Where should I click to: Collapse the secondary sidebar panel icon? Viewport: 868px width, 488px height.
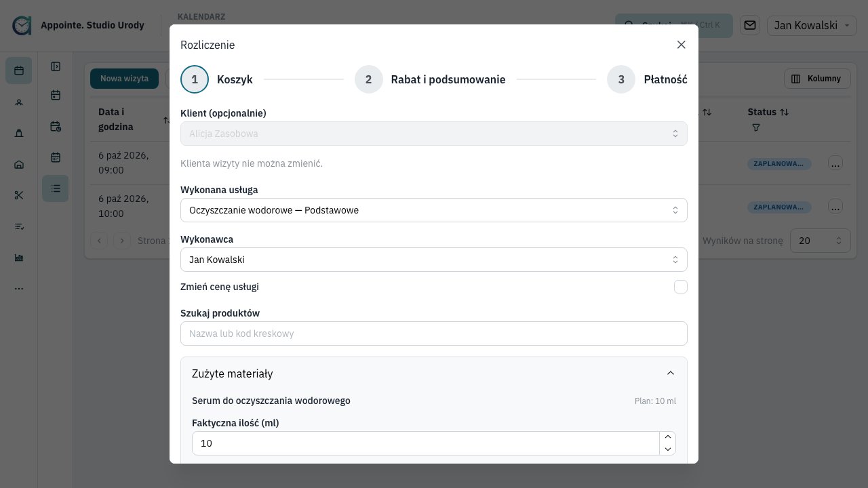pyautogui.click(x=56, y=66)
